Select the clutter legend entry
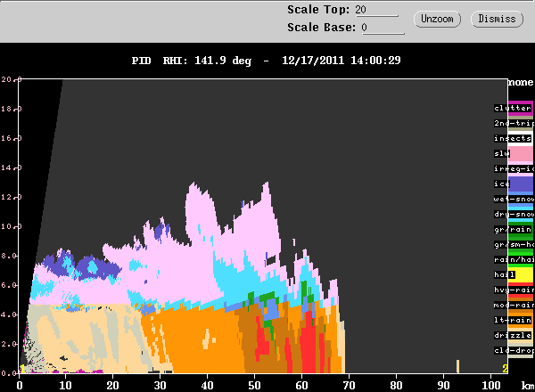The image size is (535, 392). click(x=513, y=108)
